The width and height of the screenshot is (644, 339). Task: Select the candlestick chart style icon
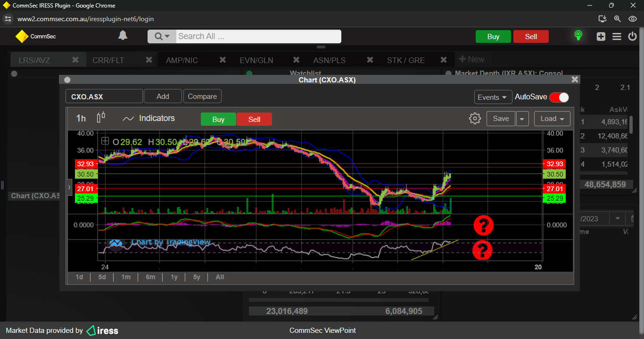[101, 118]
